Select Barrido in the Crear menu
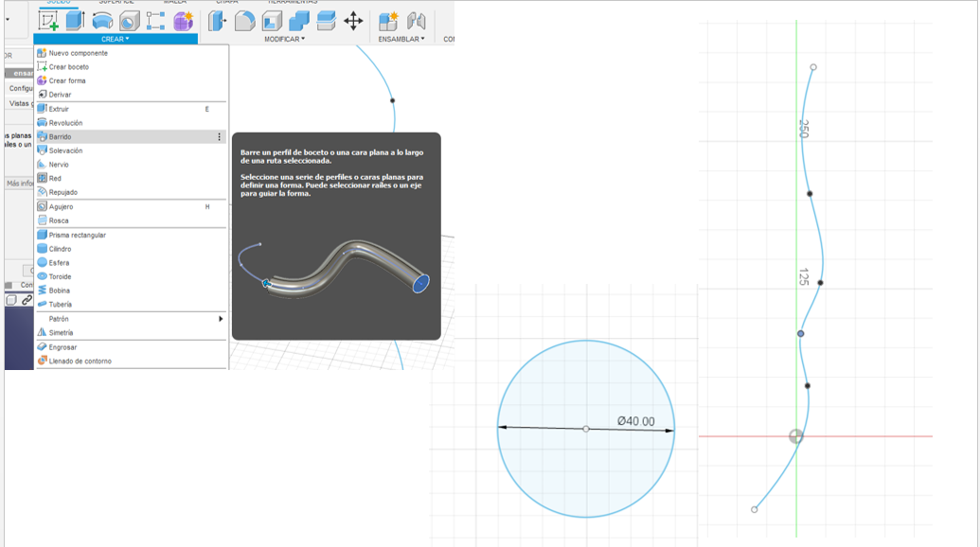Image resolution: width=980 pixels, height=547 pixels. [x=132, y=136]
